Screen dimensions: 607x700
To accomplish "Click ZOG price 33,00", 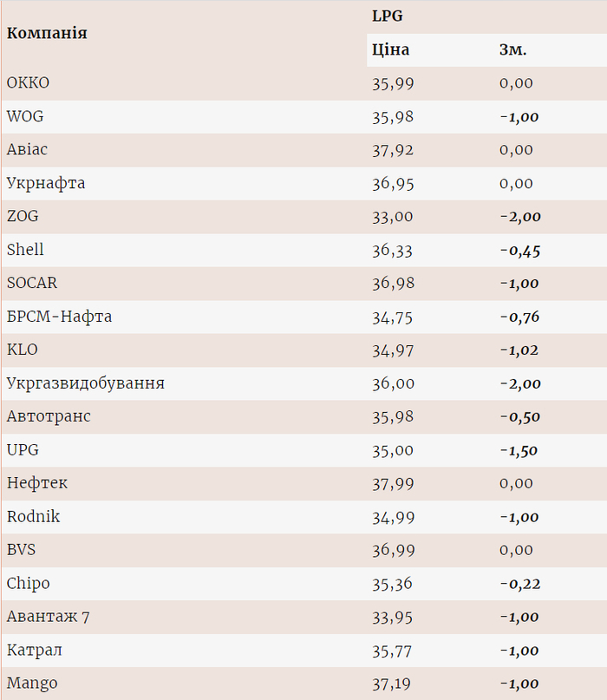I will point(393,217).
